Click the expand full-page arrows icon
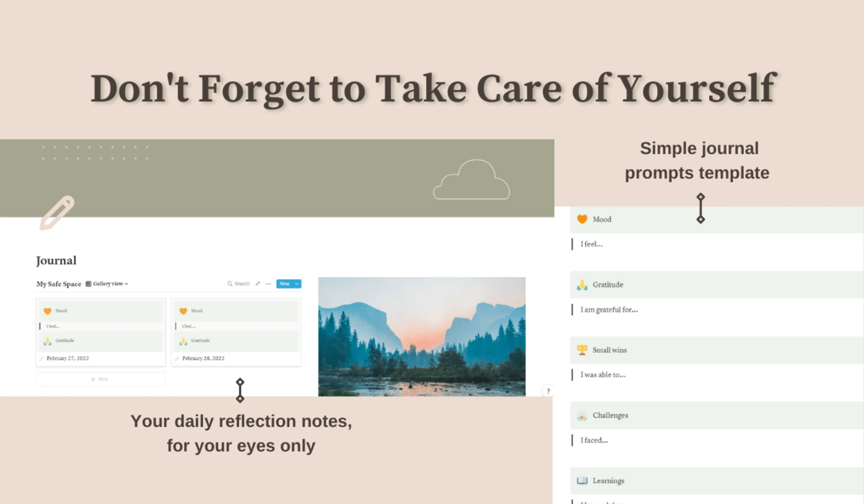Viewport: 864px width, 504px height. pyautogui.click(x=258, y=284)
